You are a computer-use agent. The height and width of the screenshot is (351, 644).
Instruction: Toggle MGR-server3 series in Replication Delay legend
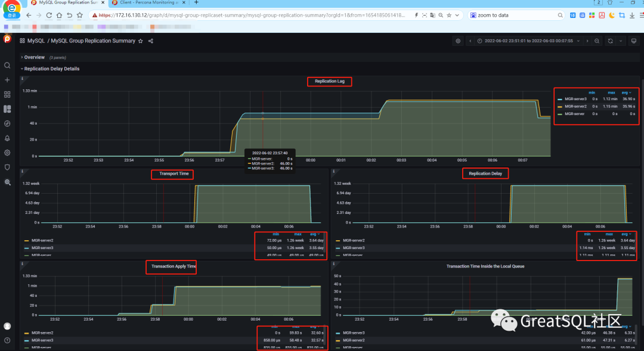(x=353, y=248)
